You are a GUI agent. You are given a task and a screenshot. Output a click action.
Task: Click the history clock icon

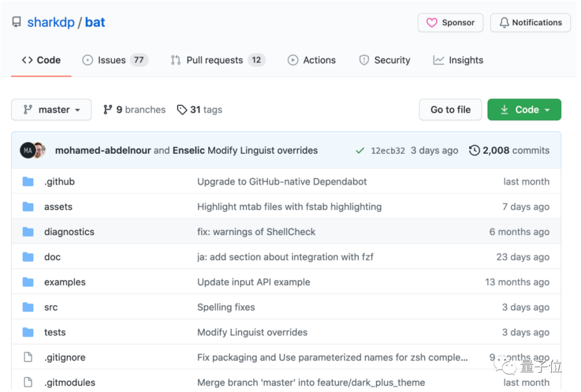474,151
